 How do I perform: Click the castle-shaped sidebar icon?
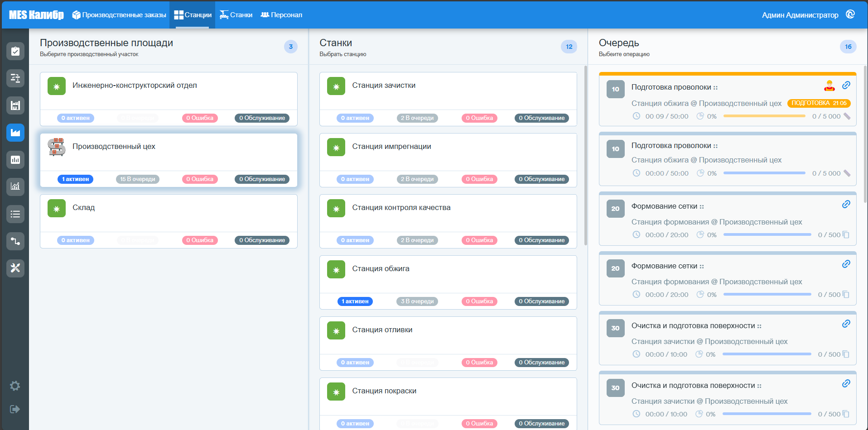tap(15, 105)
